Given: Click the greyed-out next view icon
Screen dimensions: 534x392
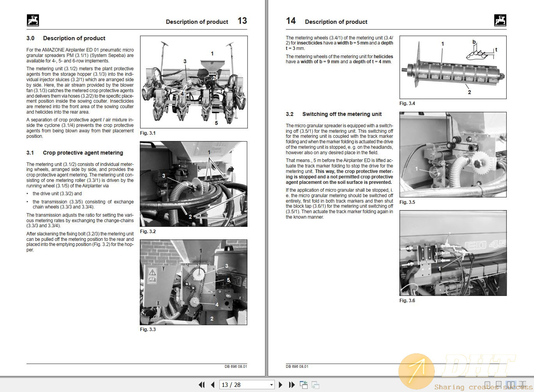Looking at the screenshot, I should (315, 385).
